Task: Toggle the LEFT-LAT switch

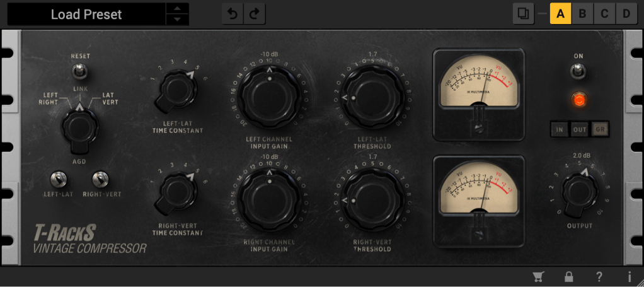Action: click(57, 179)
